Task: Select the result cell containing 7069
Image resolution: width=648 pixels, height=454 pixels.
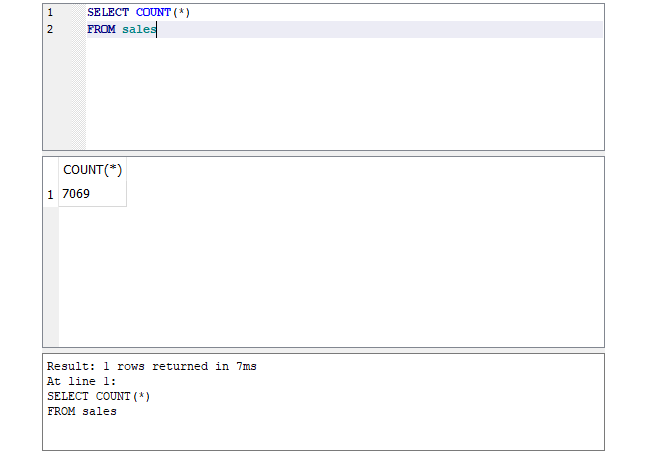Action: click(92, 194)
